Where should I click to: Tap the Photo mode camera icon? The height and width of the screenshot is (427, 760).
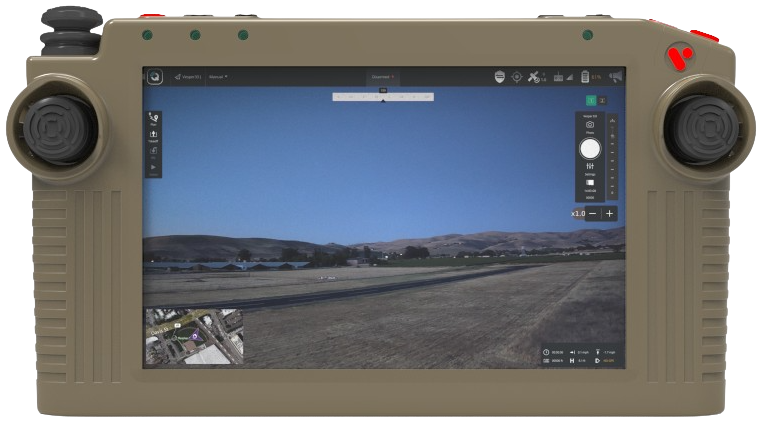[590, 124]
